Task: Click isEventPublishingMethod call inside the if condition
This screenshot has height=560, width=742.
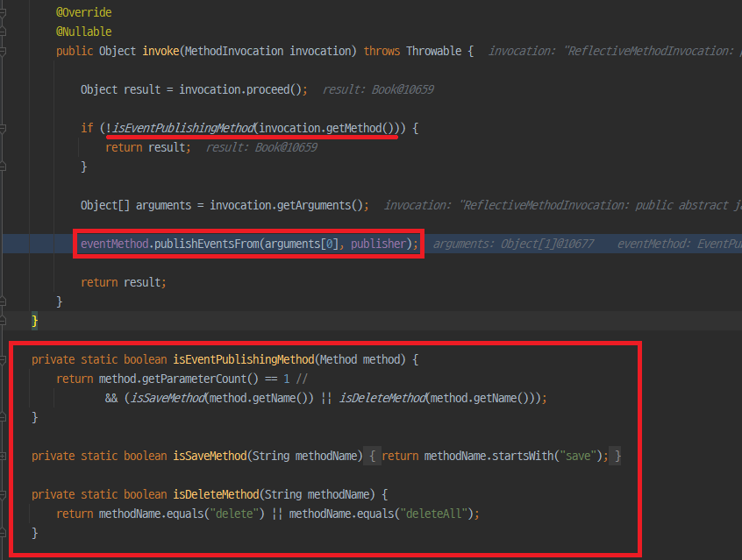Action: point(183,128)
